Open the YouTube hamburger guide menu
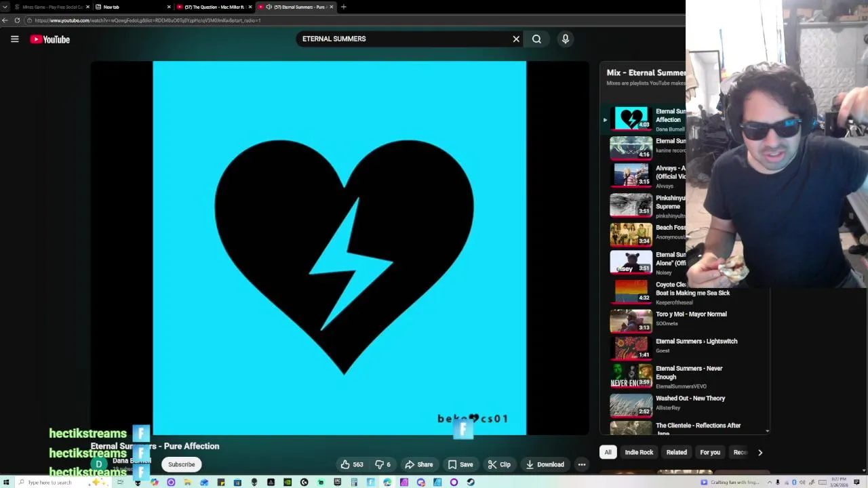Image resolution: width=868 pixels, height=488 pixels. click(14, 39)
